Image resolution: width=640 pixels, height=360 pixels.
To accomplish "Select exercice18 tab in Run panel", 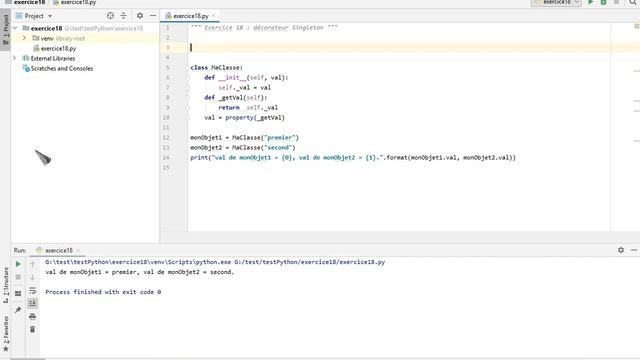I will point(59,250).
